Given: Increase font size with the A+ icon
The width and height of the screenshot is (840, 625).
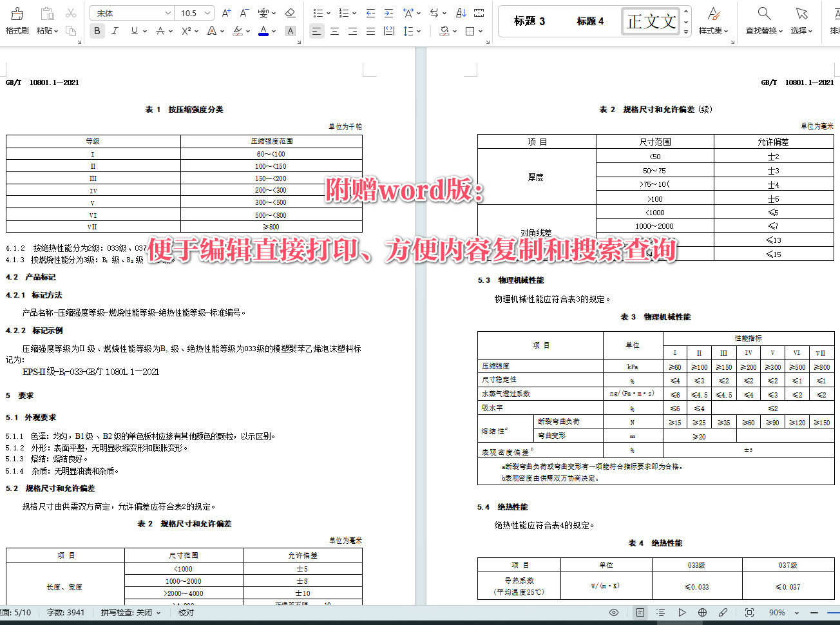Looking at the screenshot, I should (225, 12).
